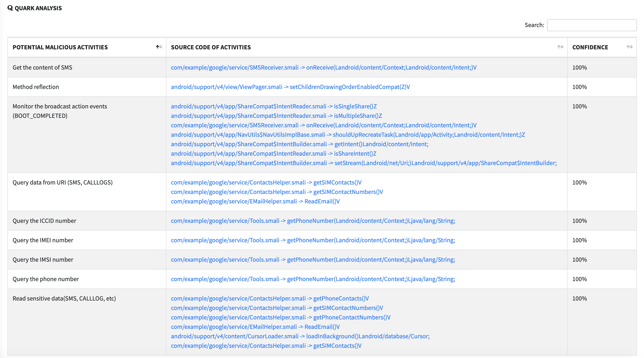
Task: Open ContactsHelper getPhoneContacts link
Action: point(270,298)
